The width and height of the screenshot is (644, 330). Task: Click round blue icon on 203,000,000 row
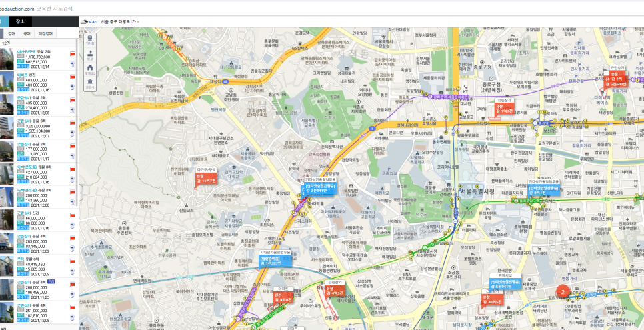pos(72,248)
